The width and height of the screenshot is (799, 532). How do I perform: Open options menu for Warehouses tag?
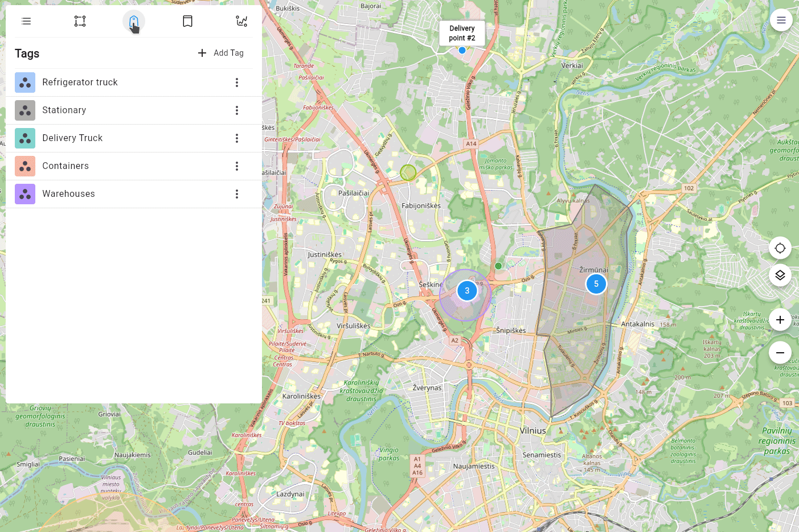click(237, 194)
